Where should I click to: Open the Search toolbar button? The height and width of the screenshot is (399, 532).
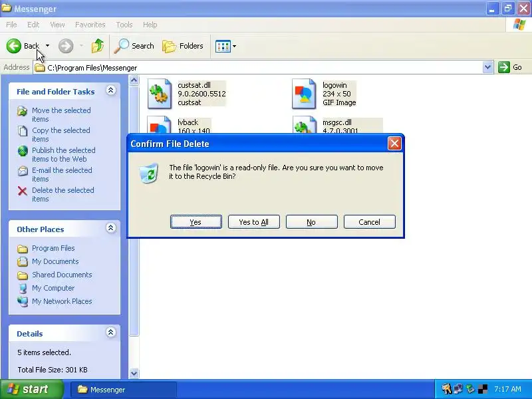pos(134,46)
